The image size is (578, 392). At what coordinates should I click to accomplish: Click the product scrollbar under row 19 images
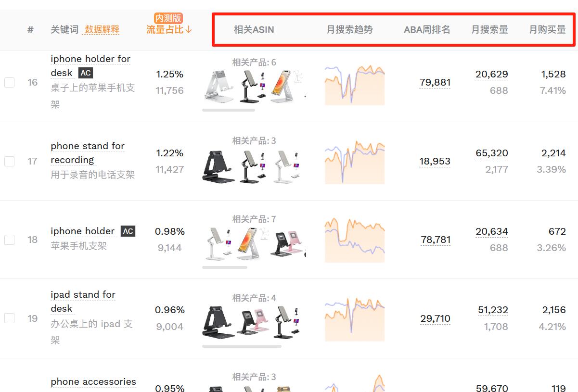242,346
